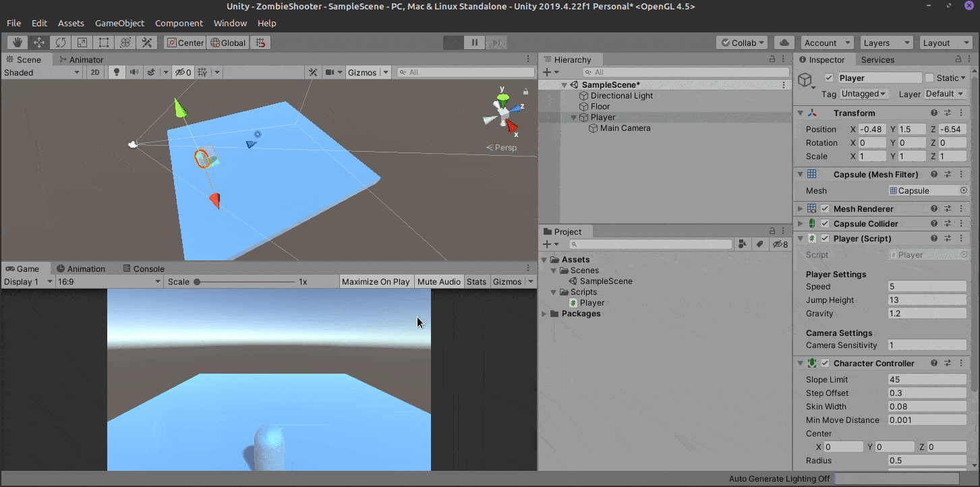
Task: Toggle scene lighting with the lightbulb icon
Action: (x=117, y=72)
